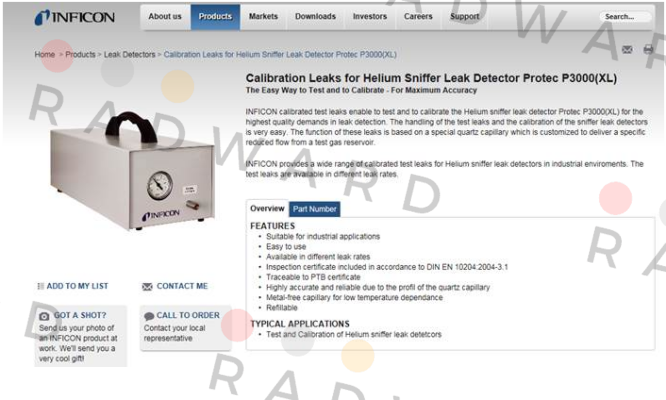Click the speech bubble icon by Call To Order

pos(149,316)
